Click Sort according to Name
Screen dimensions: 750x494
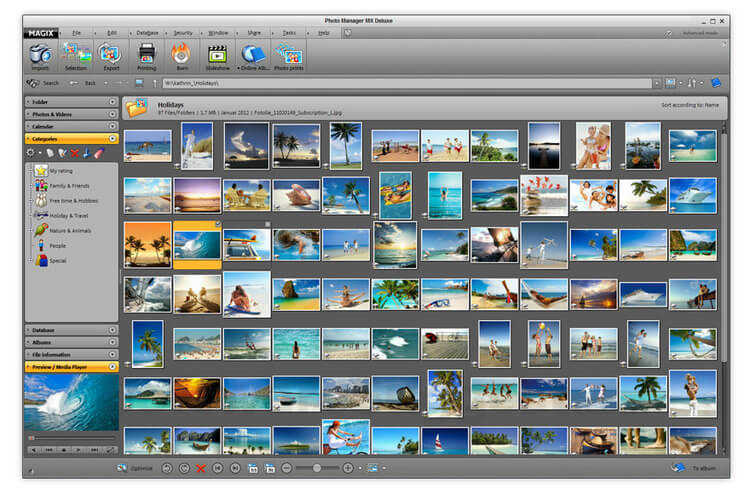tap(690, 105)
